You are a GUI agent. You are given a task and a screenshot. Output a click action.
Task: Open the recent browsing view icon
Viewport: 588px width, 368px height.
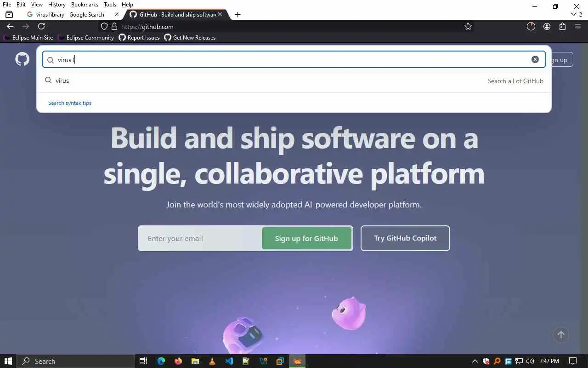tap(9, 14)
